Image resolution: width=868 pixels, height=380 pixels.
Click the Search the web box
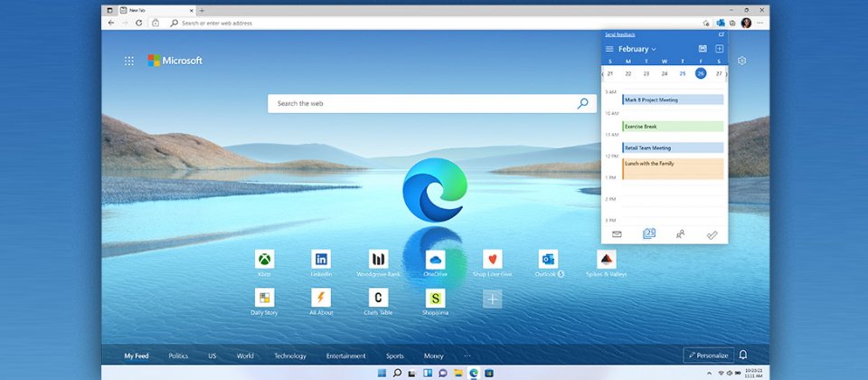point(432,103)
